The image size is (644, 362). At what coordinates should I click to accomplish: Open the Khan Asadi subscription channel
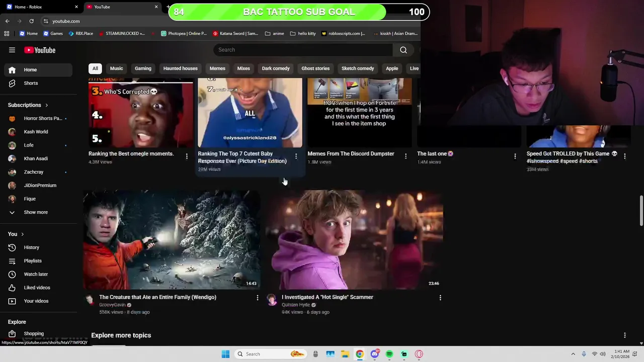click(38, 158)
